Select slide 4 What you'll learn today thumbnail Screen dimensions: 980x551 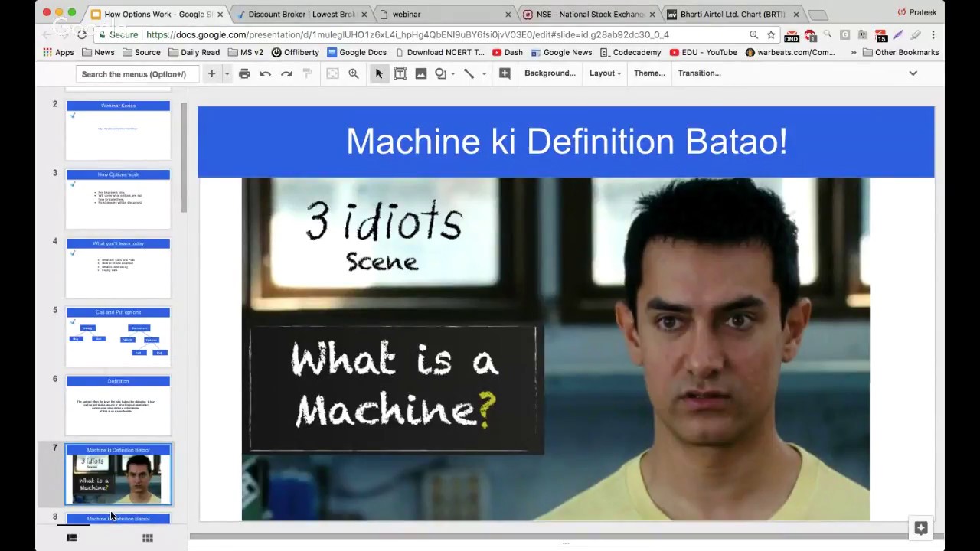[x=118, y=268]
